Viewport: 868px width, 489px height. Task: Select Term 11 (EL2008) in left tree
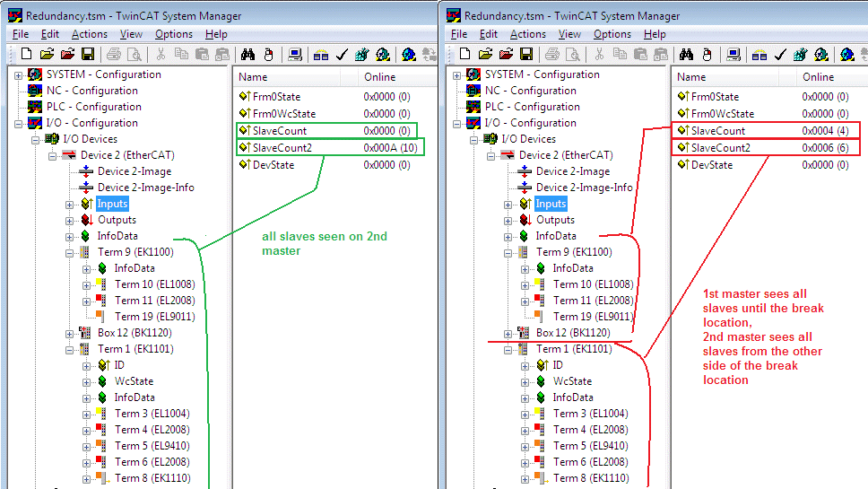[x=155, y=301]
